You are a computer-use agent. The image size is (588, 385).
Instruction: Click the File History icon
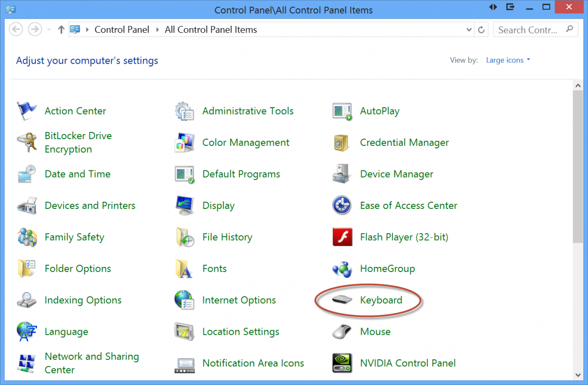(184, 237)
